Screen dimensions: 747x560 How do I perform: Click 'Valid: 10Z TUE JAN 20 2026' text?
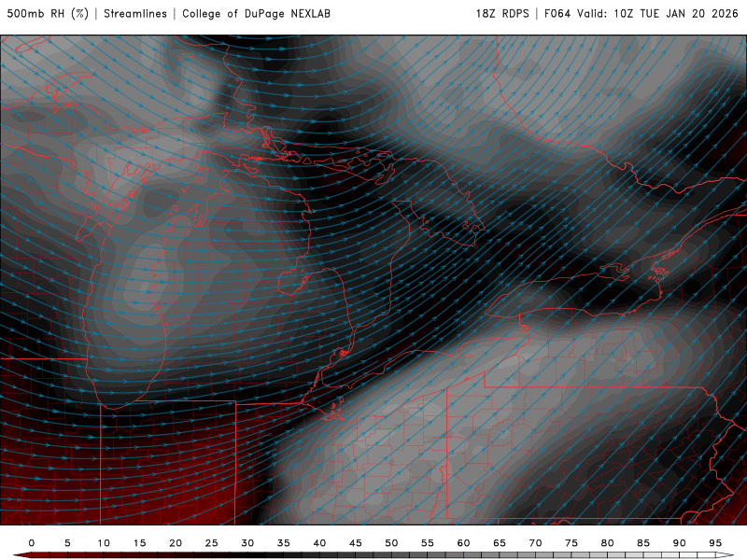658,13
